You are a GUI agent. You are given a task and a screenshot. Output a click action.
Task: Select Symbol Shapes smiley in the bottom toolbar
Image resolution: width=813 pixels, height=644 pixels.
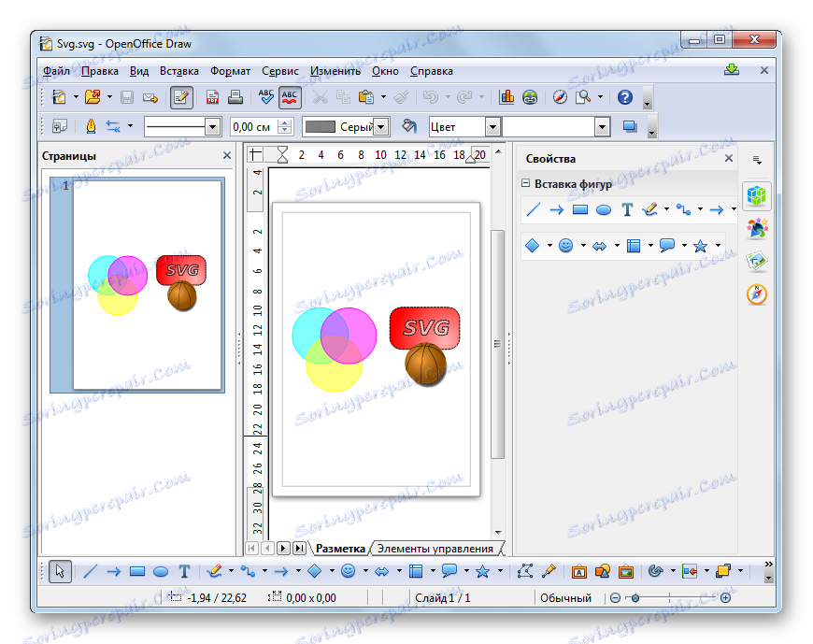pyautogui.click(x=348, y=571)
